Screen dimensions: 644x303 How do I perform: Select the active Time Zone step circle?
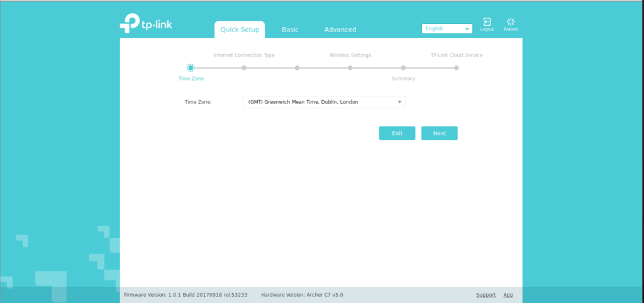191,67
